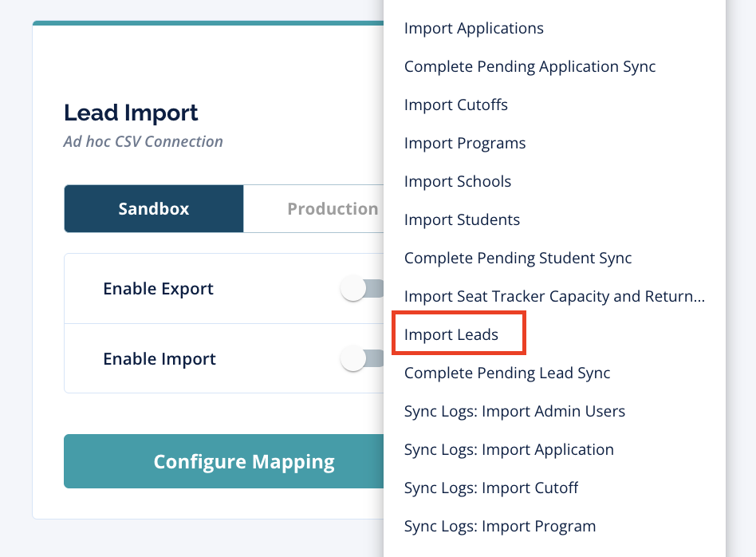Toggle the Enable Export switch
756x557 pixels.
(362, 289)
